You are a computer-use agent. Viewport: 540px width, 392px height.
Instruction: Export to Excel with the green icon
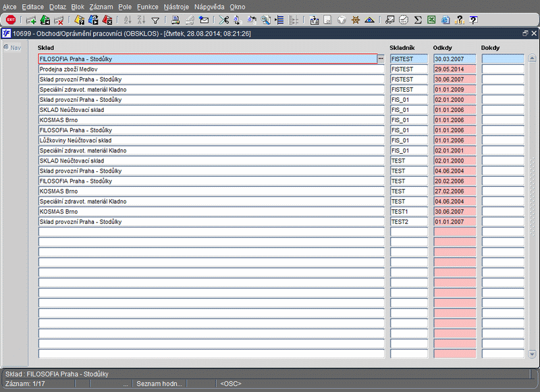[431, 20]
